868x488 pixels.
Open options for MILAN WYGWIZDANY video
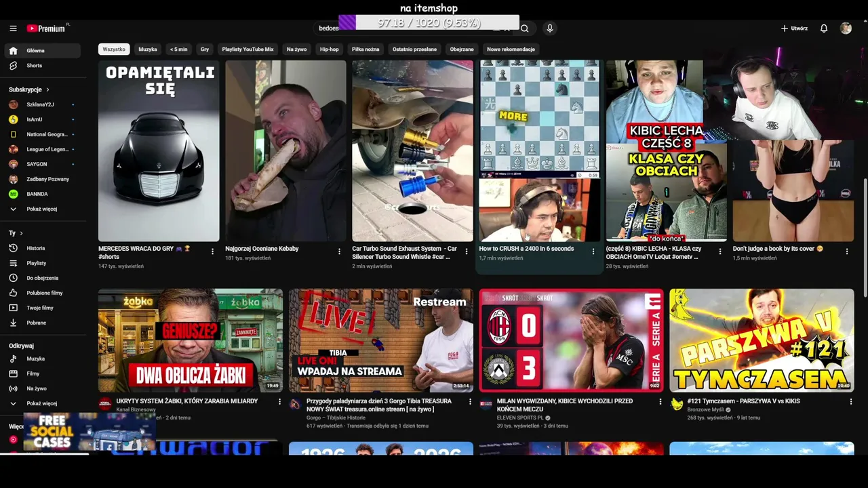(660, 402)
